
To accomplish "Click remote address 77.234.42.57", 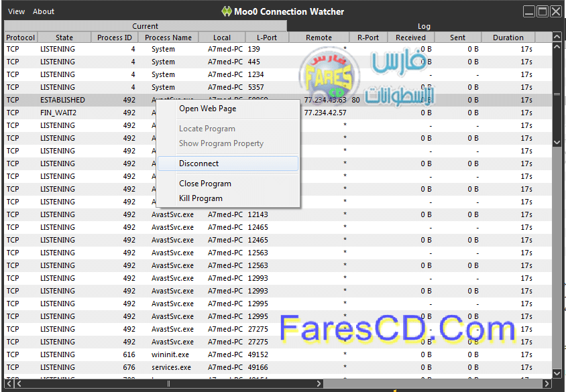I will tap(325, 113).
